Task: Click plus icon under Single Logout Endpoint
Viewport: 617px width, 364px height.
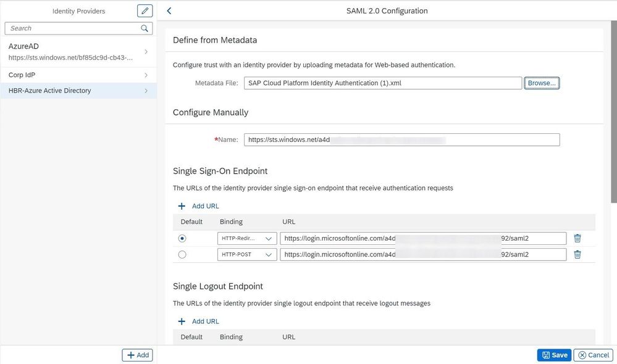Action: 182,321
